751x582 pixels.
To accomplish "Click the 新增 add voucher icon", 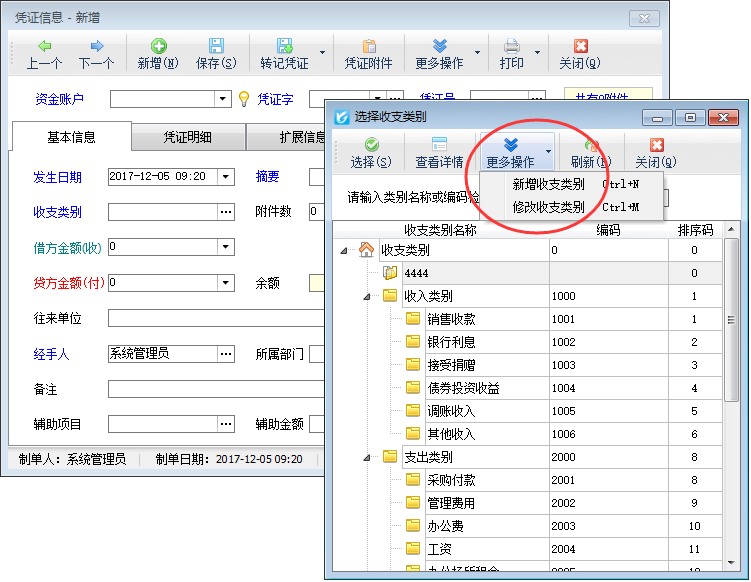I will (158, 47).
